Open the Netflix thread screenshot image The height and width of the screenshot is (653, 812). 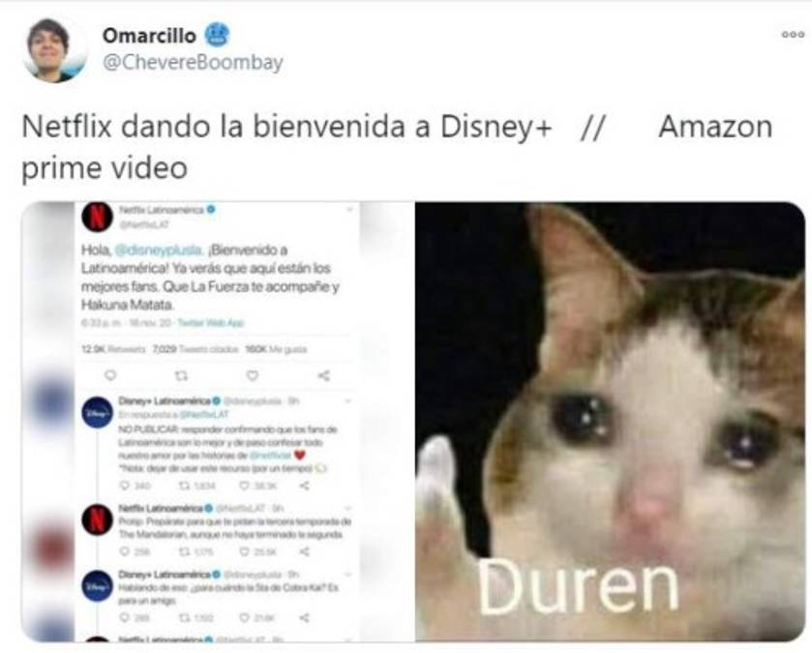218,421
